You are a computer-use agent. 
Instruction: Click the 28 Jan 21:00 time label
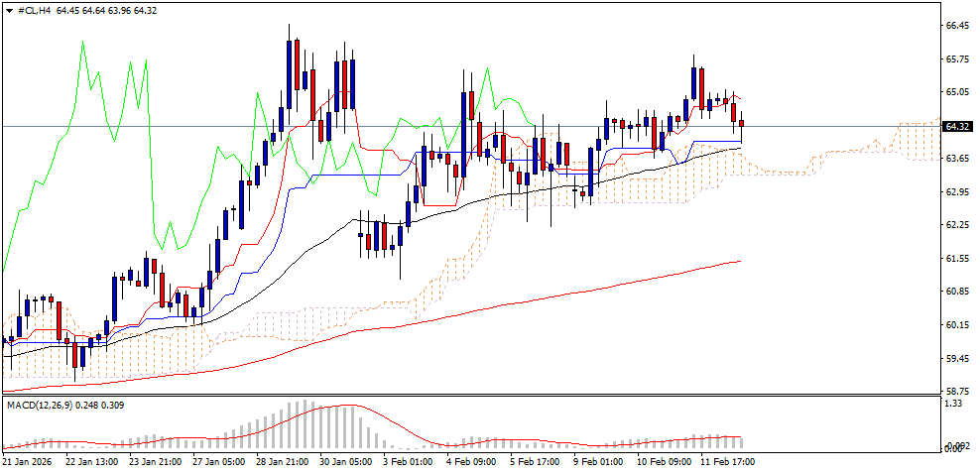click(x=283, y=462)
